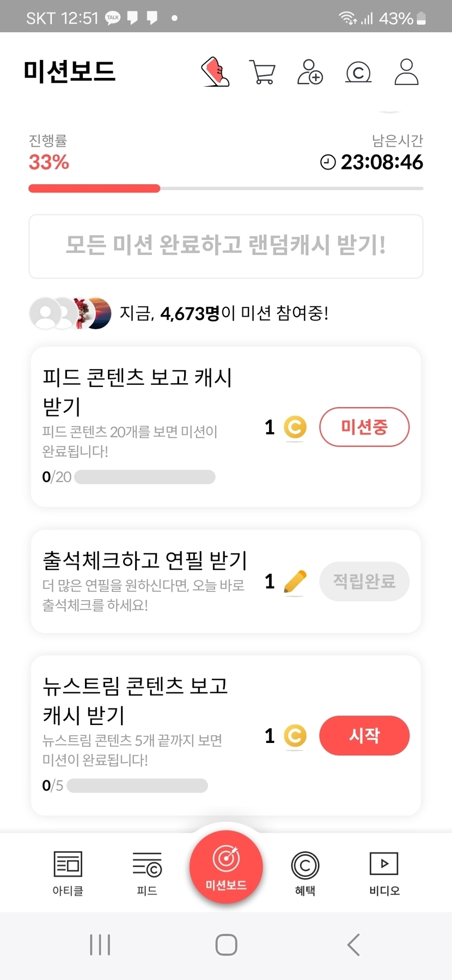Tap the participant avatars thumbnail group

[70, 313]
